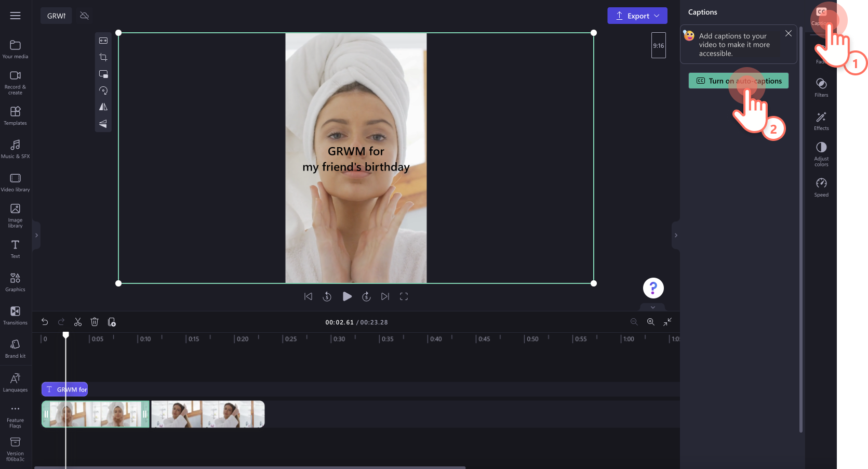The width and height of the screenshot is (868, 469).
Task: Click the cloud sync-off icon
Action: [x=84, y=16]
